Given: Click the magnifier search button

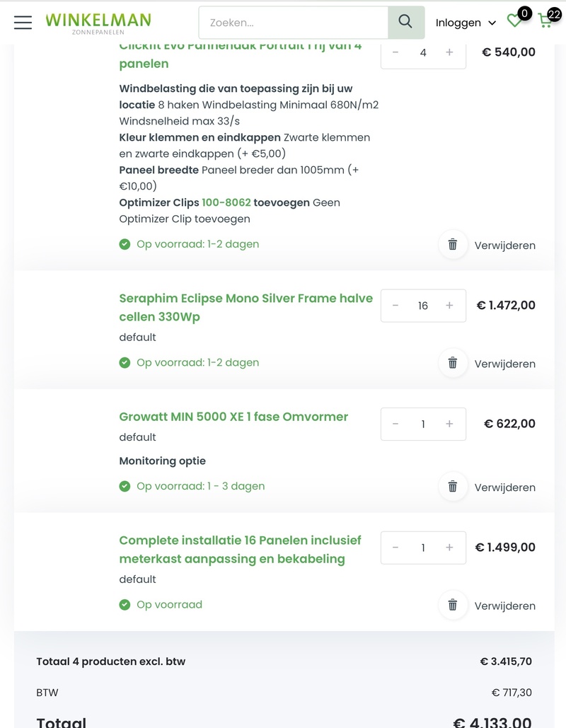Looking at the screenshot, I should (x=405, y=22).
